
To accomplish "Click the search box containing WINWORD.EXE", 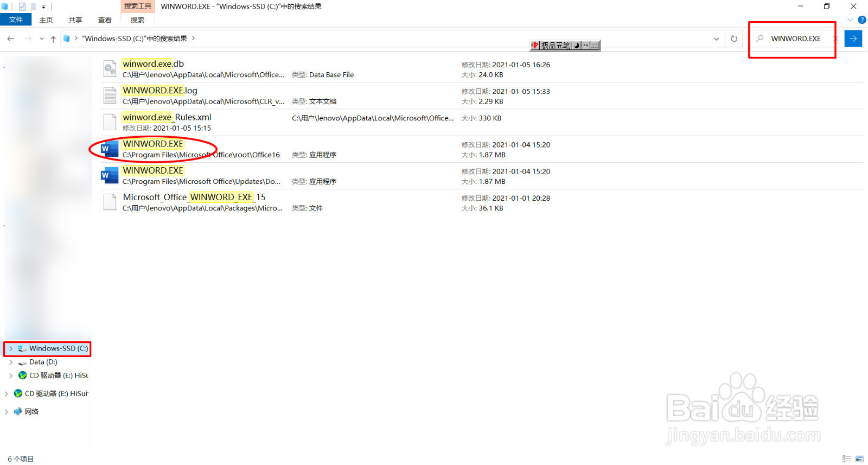I will coord(796,39).
